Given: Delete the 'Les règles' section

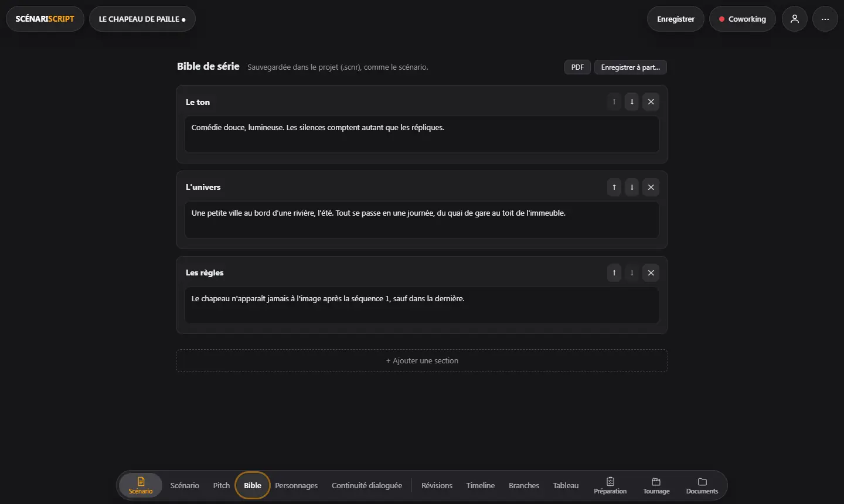Looking at the screenshot, I should point(651,273).
